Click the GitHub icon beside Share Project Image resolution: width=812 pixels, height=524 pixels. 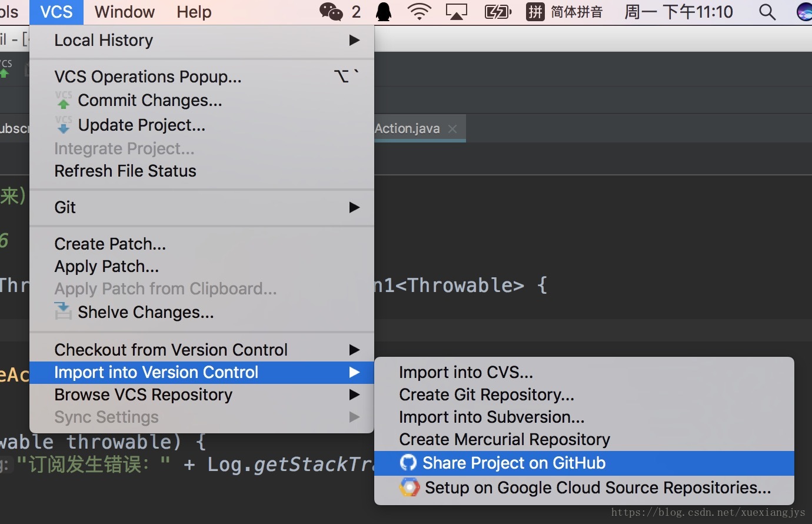[408, 463]
